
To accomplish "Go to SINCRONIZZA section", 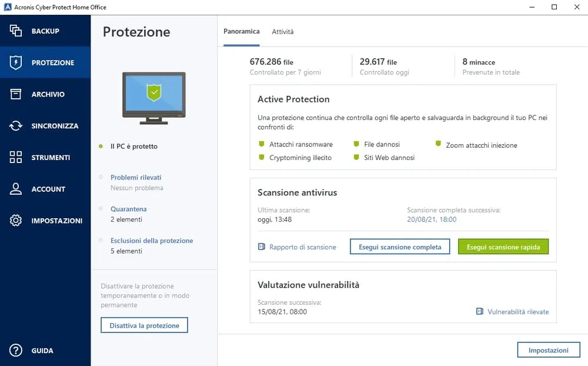I will coord(55,126).
